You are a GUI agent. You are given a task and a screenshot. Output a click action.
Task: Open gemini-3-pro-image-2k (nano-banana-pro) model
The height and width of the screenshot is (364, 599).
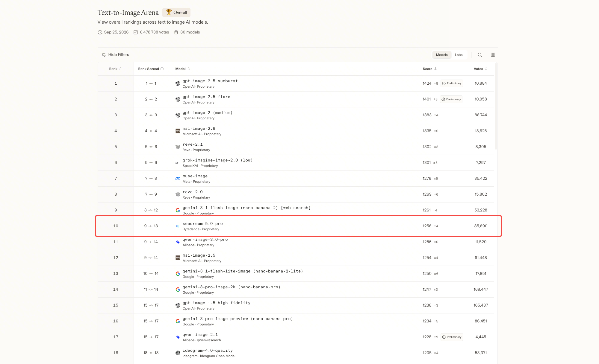[231, 287]
